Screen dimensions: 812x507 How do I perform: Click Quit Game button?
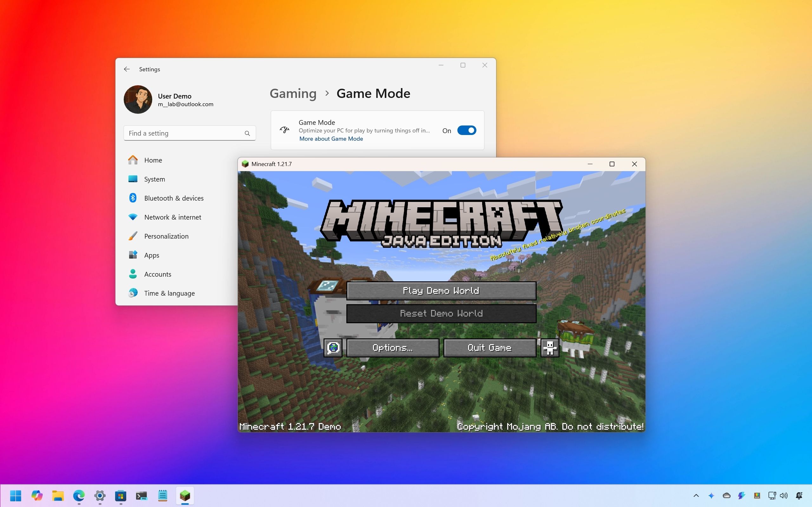[x=489, y=348]
